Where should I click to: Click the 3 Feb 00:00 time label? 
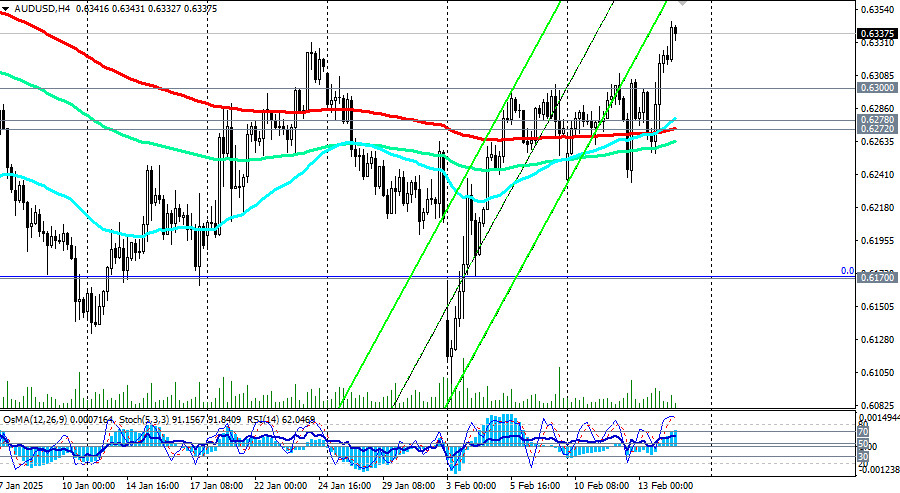pos(472,486)
